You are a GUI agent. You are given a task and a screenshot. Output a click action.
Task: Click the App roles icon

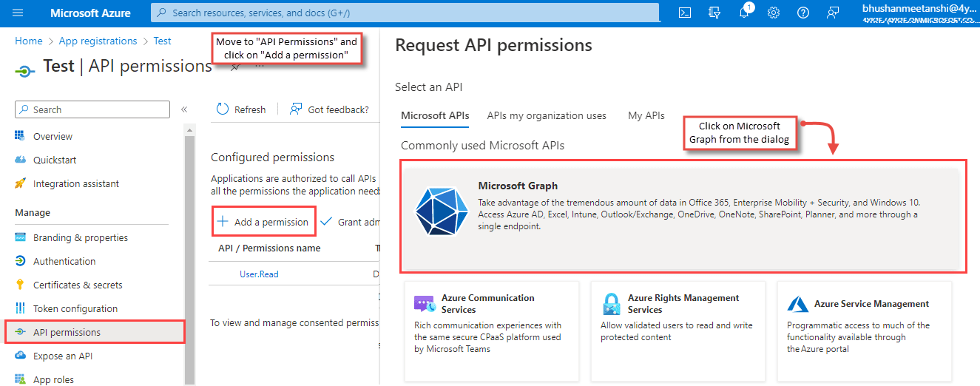tap(20, 379)
